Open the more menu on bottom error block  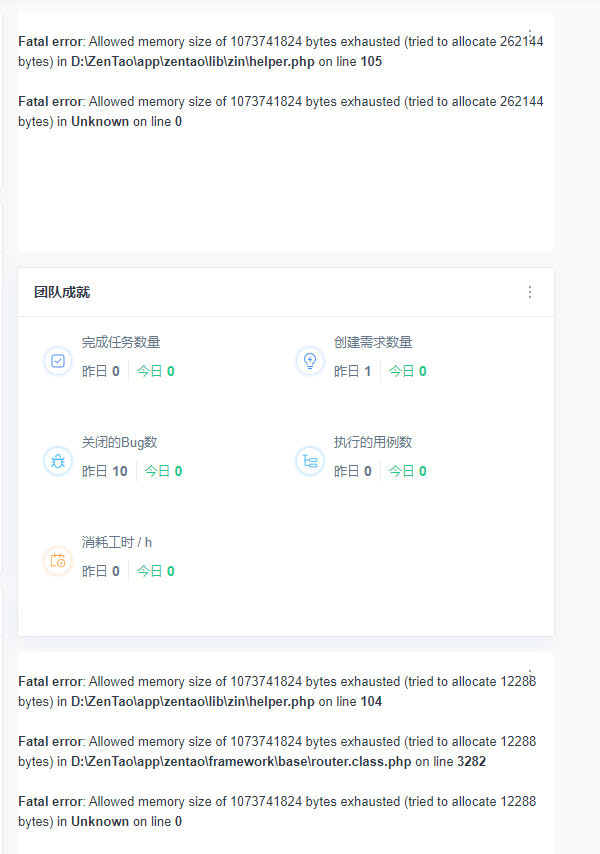(x=530, y=675)
